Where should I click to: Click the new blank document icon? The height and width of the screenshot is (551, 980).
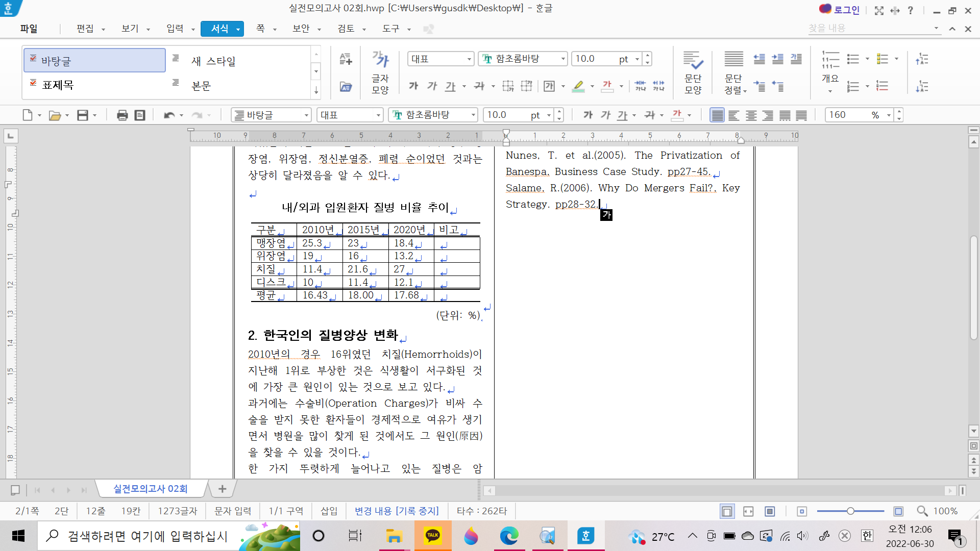pyautogui.click(x=28, y=115)
